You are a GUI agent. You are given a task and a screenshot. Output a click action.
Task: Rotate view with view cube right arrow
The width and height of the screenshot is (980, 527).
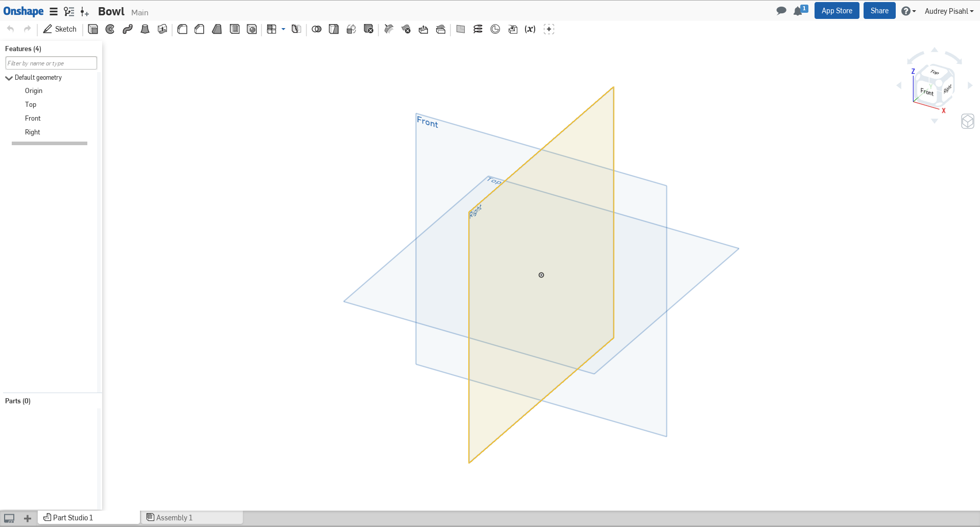970,85
